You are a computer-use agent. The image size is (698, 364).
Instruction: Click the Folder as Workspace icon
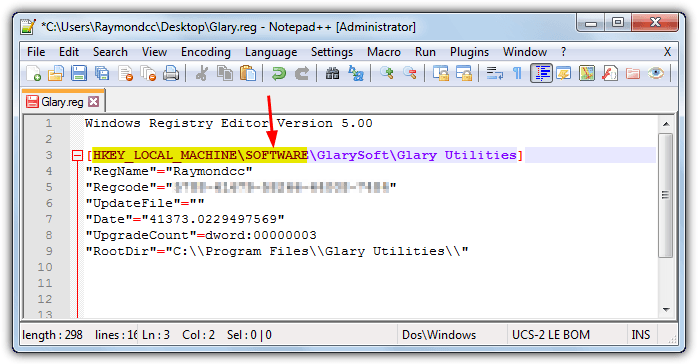point(633,73)
